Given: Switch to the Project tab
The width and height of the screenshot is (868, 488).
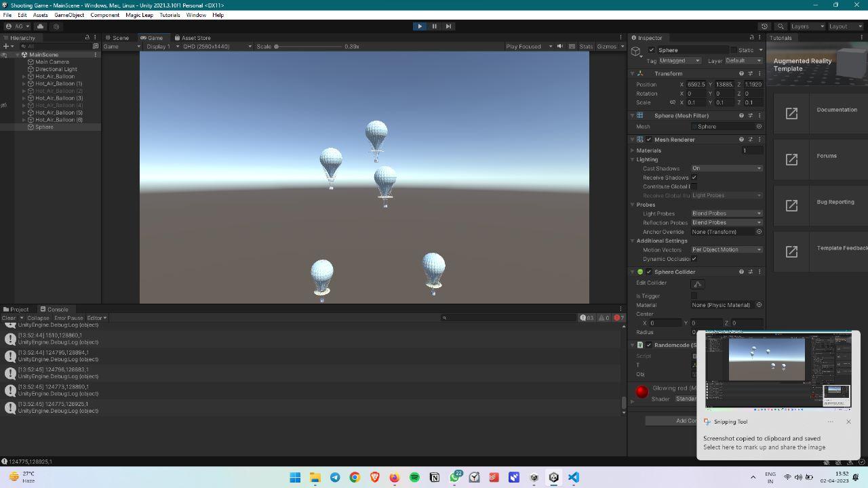Looking at the screenshot, I should pos(16,310).
